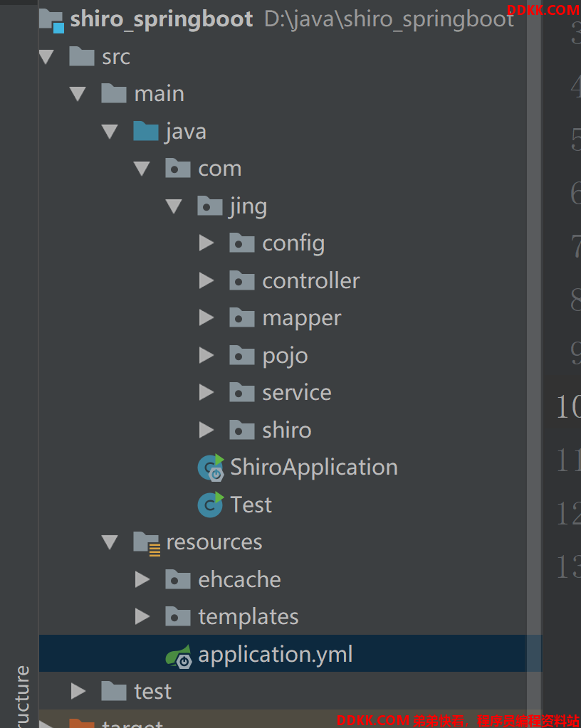Viewport: 581px width, 728px height.
Task: Select the service package label
Action: (297, 393)
